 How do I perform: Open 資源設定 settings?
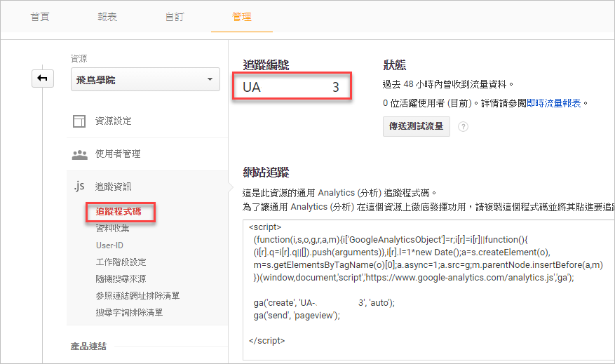pyautogui.click(x=114, y=121)
